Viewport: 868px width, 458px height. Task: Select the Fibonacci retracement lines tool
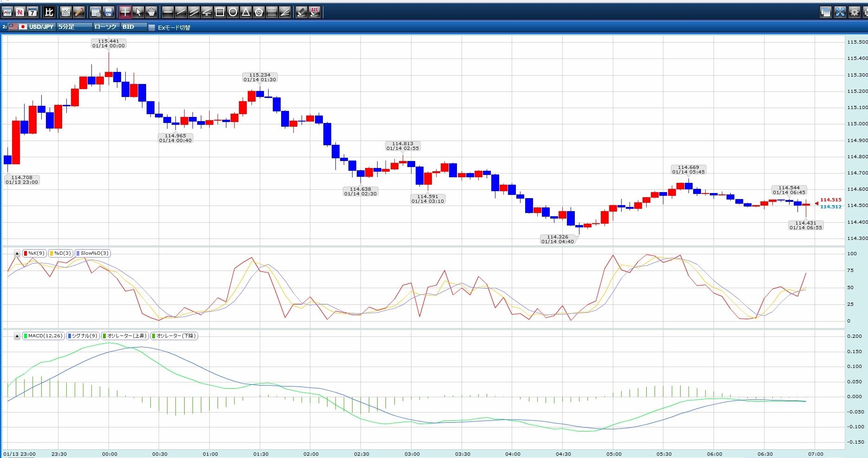[x=272, y=12]
